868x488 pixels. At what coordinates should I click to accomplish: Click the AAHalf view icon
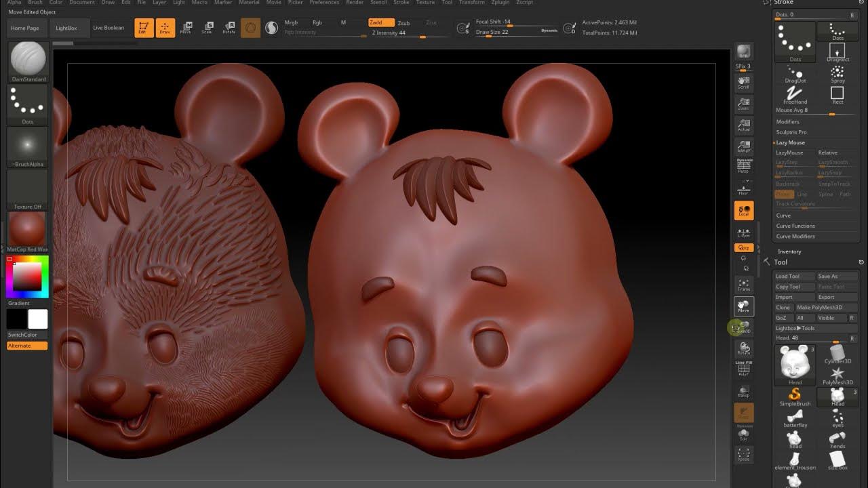click(744, 146)
